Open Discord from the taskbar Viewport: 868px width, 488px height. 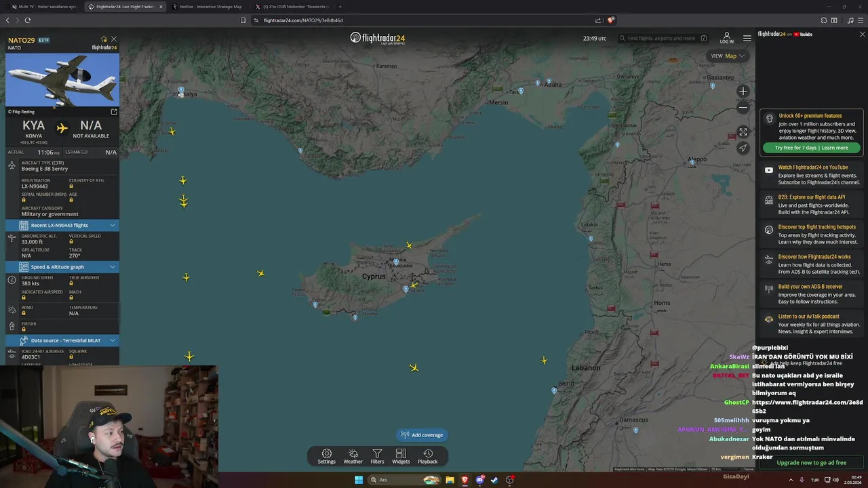480,480
